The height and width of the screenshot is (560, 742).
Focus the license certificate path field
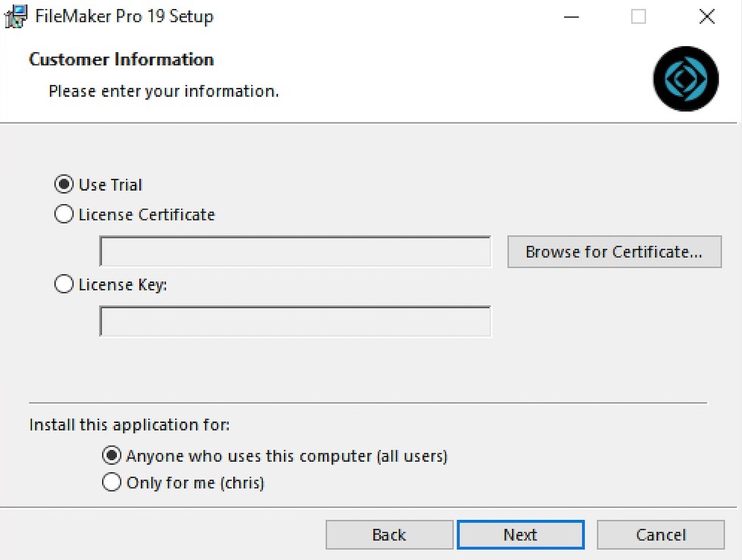click(295, 251)
